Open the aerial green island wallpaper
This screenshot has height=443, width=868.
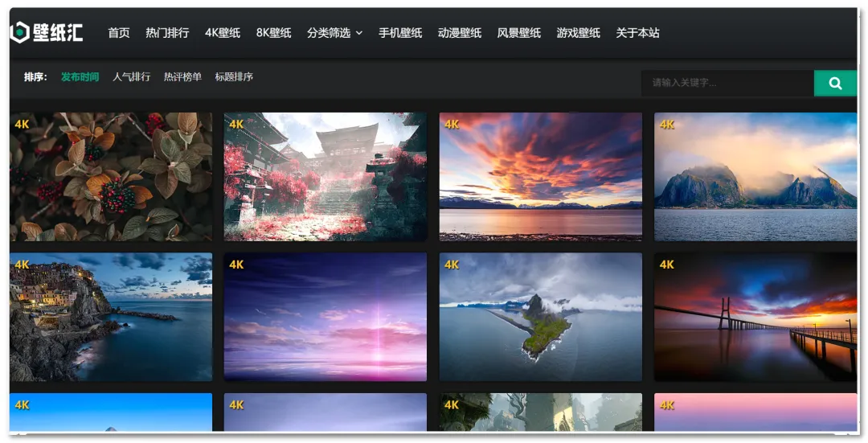click(541, 317)
